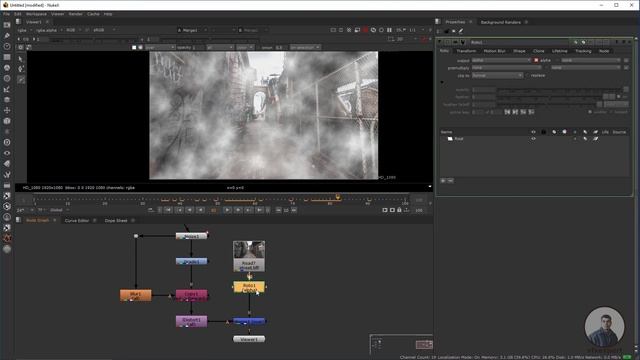Open the FurnaceCore nodes toolbar menu
The height and width of the screenshot is (360, 640).
[7, 196]
